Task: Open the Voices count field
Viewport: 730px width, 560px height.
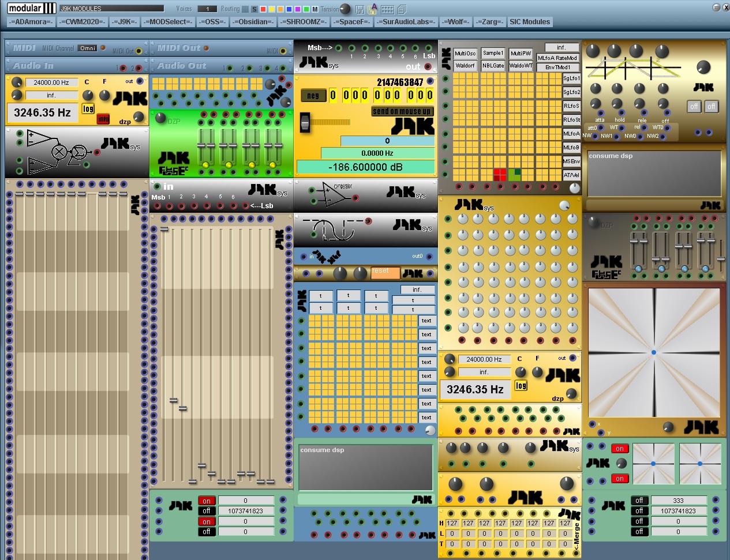Action: pos(207,9)
